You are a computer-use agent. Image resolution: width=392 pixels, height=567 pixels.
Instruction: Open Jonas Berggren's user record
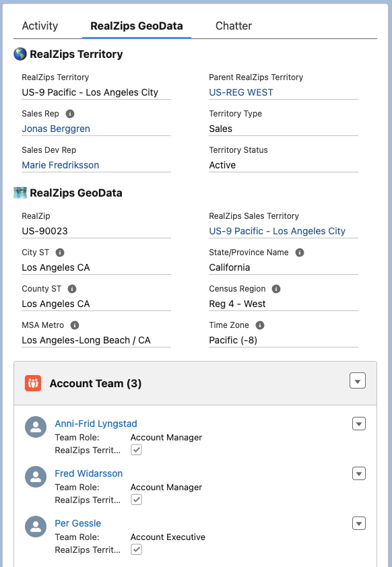tap(56, 129)
